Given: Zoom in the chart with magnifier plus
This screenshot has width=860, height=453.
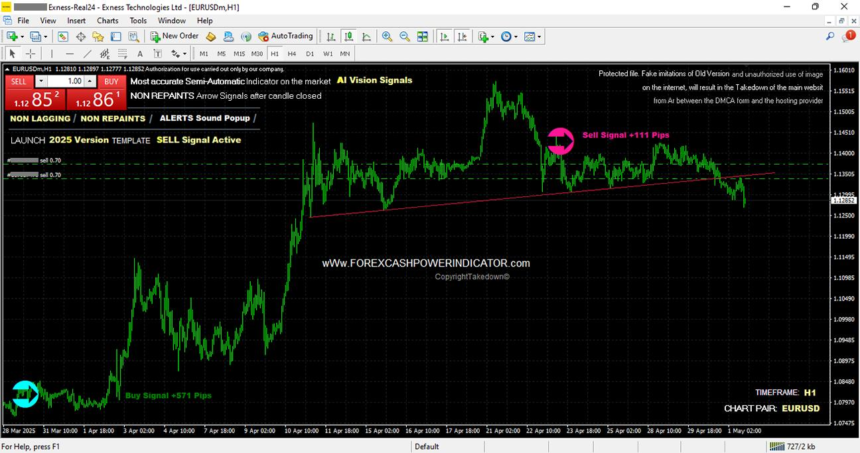Looking at the screenshot, I should (387, 37).
